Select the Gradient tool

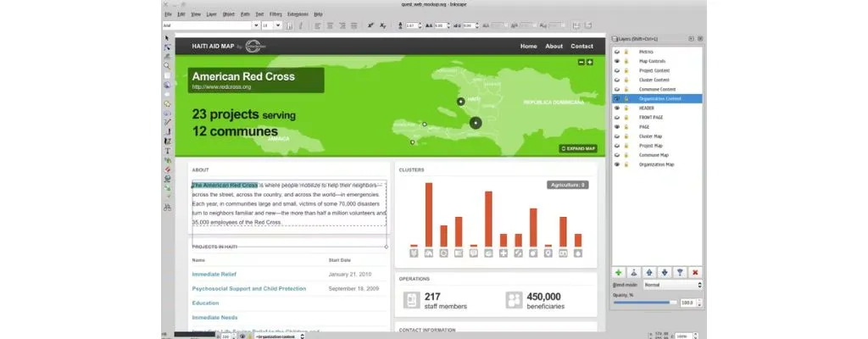[x=167, y=188]
